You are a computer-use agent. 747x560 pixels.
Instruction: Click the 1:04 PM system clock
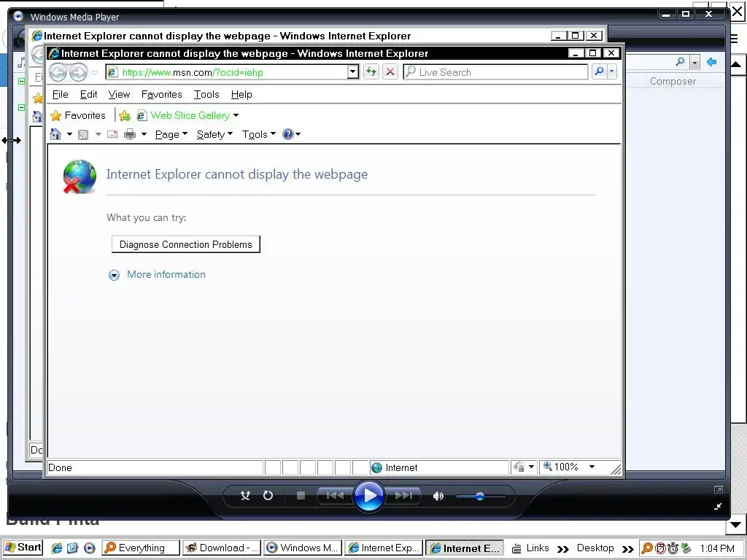(x=717, y=548)
